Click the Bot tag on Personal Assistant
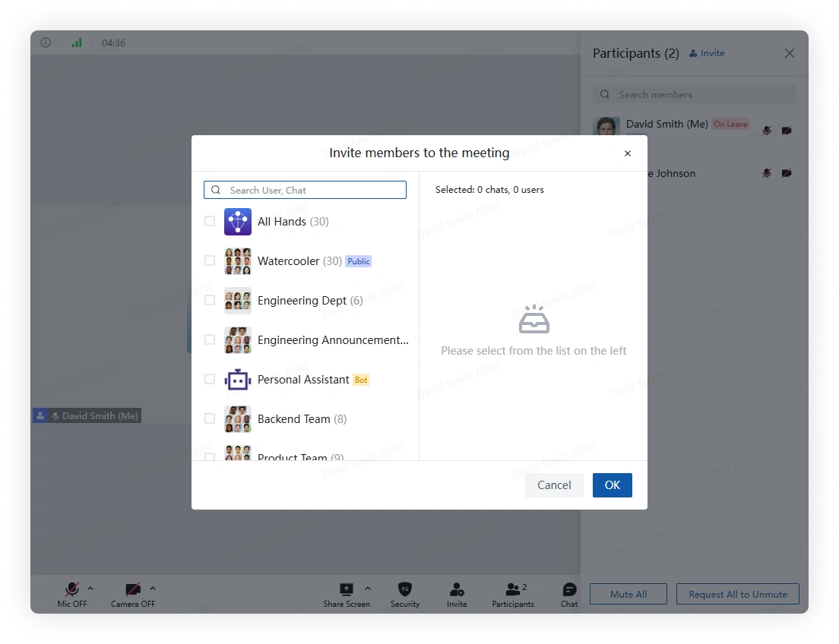The height and width of the screenshot is (644, 839). tap(361, 380)
